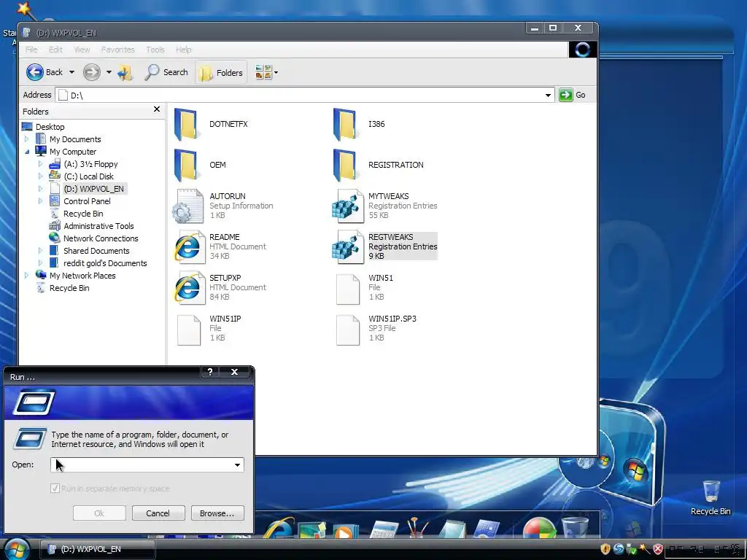Image resolution: width=747 pixels, height=560 pixels.
Task: Open paint brushes icon in dock
Action: [418, 528]
